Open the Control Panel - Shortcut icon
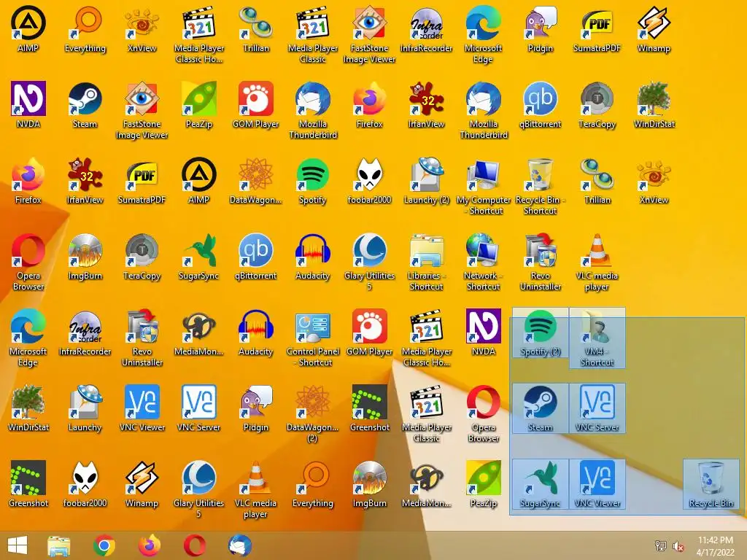The width and height of the screenshot is (747, 560). (x=312, y=338)
